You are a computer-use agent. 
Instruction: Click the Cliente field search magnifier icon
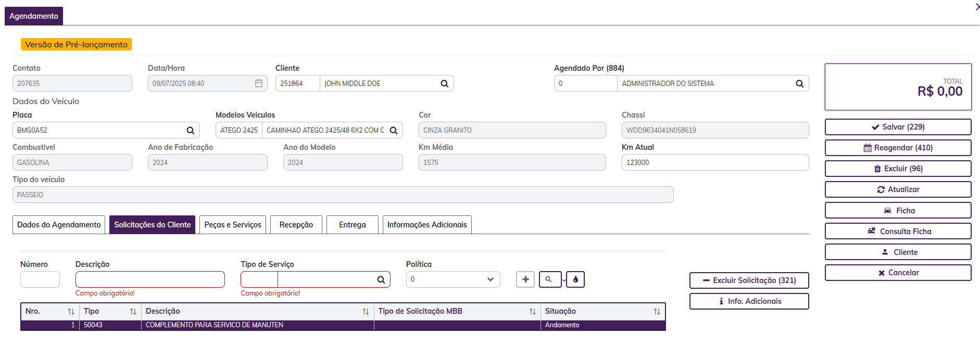tap(444, 84)
